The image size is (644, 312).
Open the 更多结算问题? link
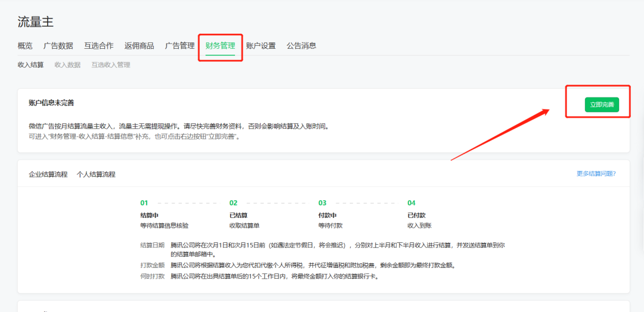(x=596, y=173)
